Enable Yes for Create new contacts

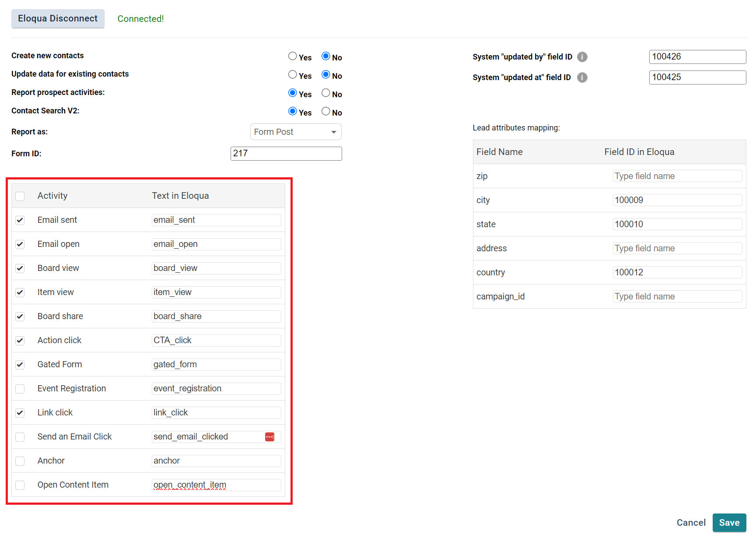point(292,56)
